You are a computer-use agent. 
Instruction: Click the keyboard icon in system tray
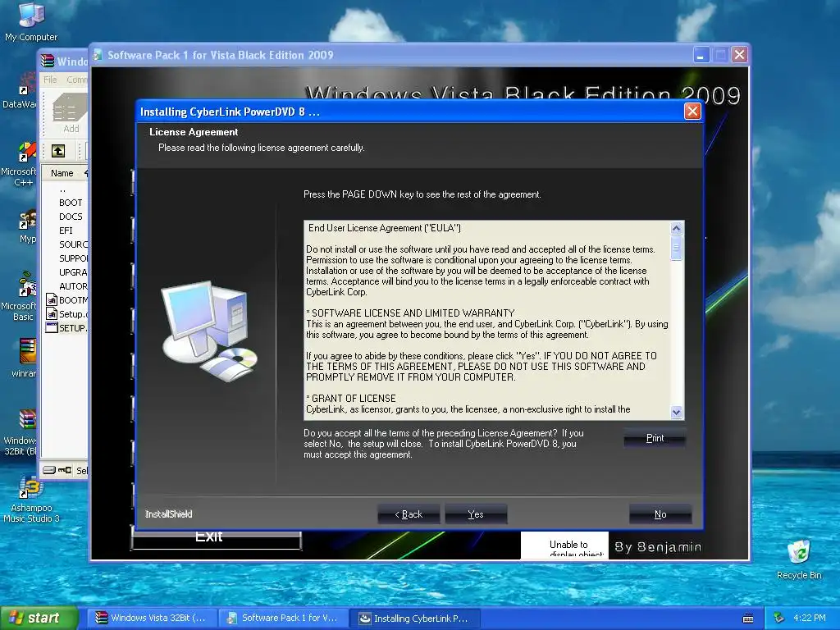[x=748, y=619]
